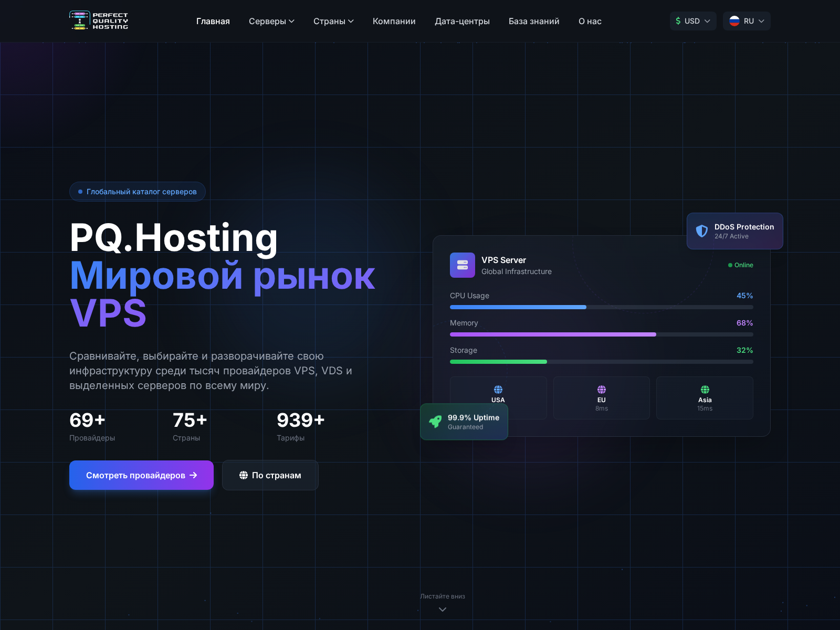Click the Глобальный каталог серверов badge
The image size is (840, 630).
[x=138, y=192]
